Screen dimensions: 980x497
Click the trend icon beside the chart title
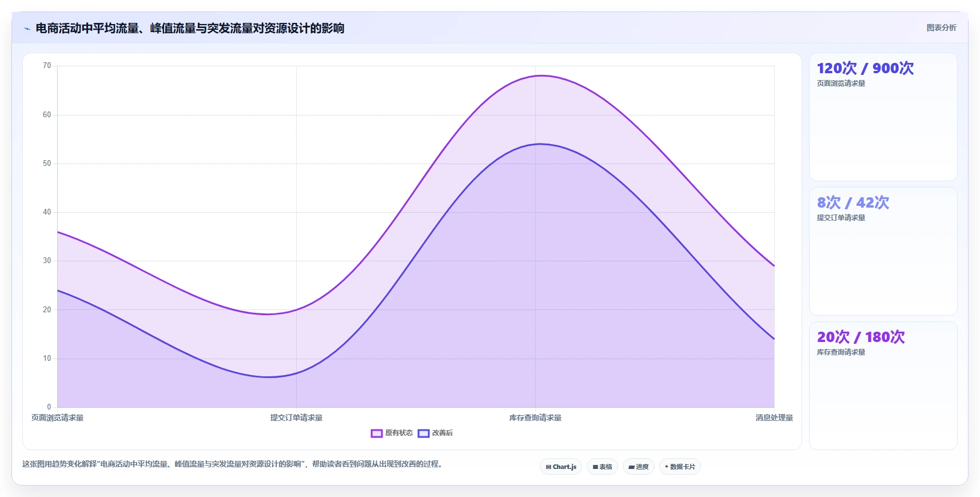(27, 29)
